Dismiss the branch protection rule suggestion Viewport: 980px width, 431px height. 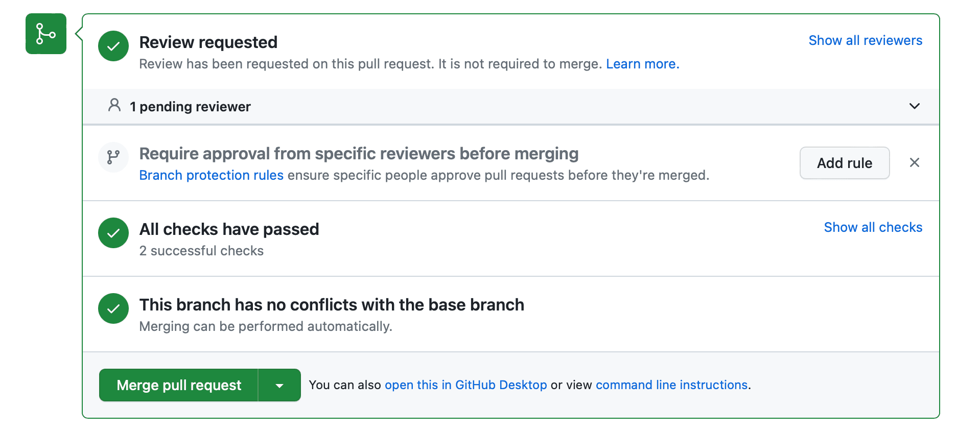(915, 162)
